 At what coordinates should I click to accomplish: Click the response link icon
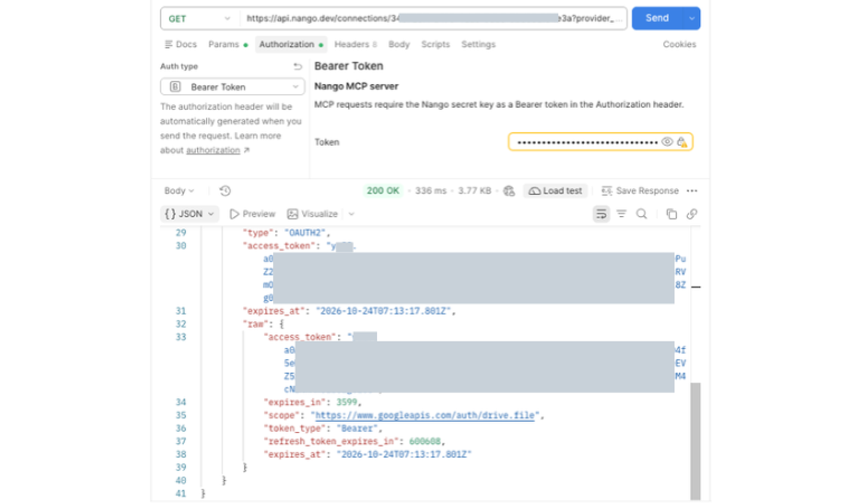point(692,214)
